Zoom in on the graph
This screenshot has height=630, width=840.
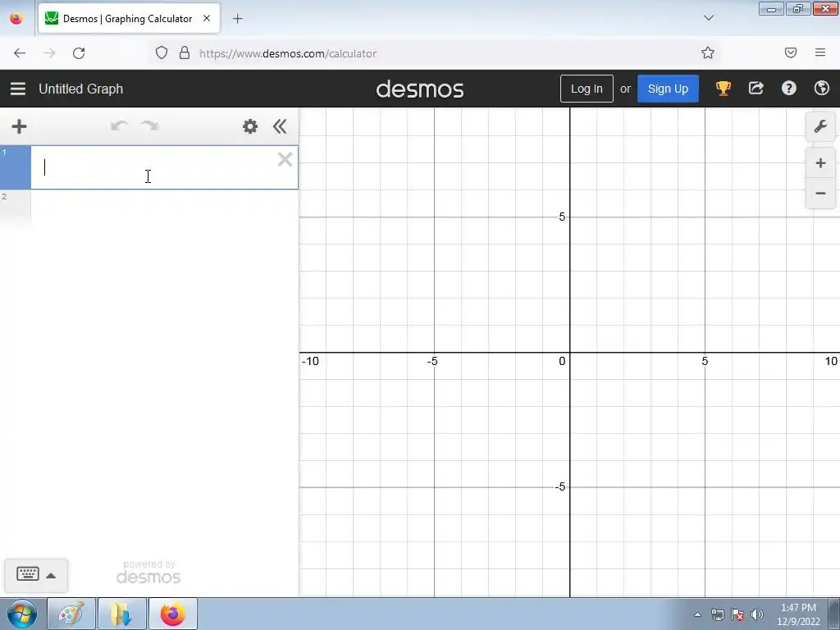(x=820, y=163)
